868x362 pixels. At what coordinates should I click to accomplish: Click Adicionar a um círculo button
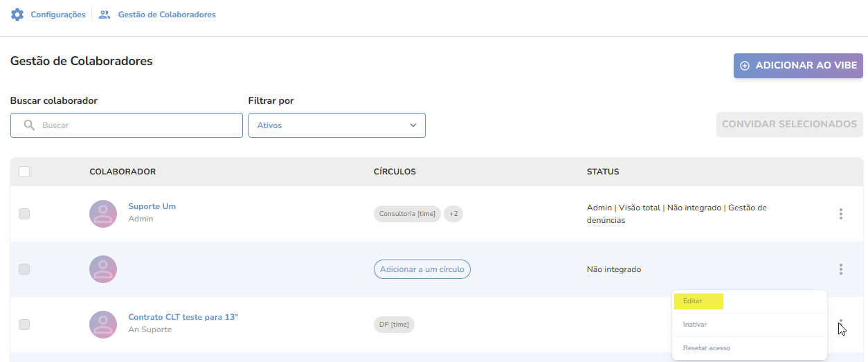click(x=422, y=269)
